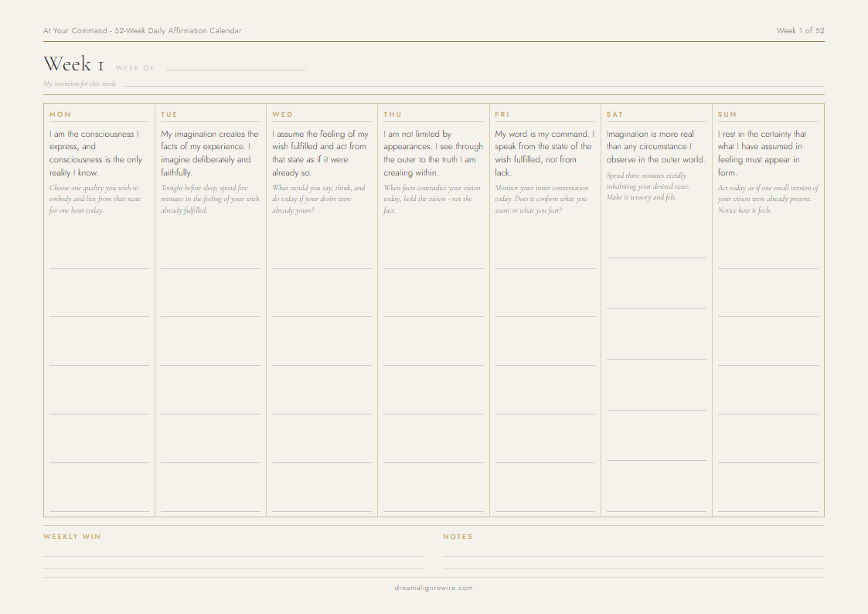Select the SUN column header

tap(727, 114)
